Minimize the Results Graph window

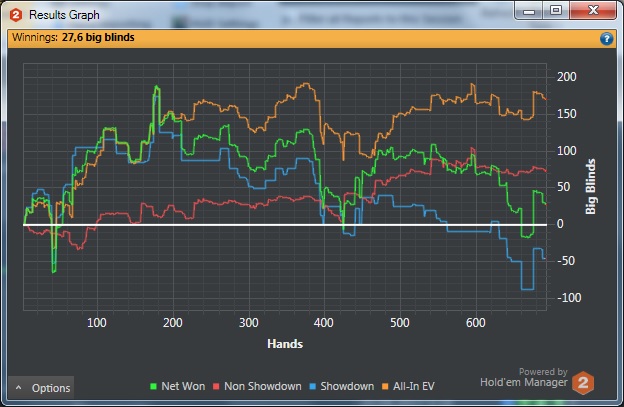528,11
